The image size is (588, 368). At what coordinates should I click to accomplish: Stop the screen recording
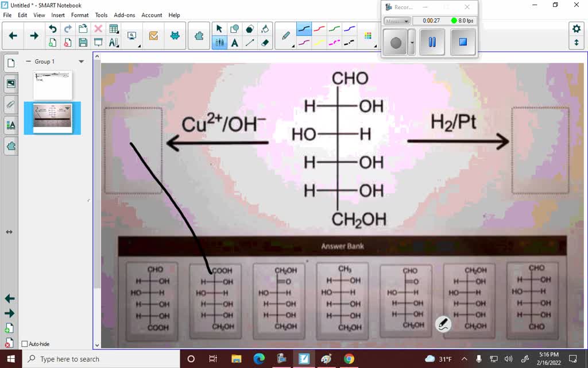point(463,42)
